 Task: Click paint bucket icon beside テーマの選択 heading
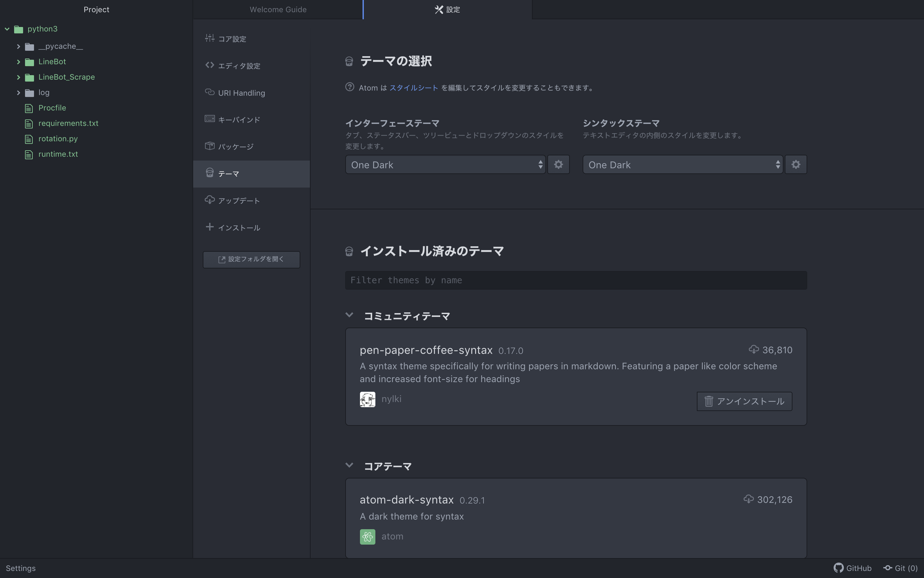click(x=349, y=62)
